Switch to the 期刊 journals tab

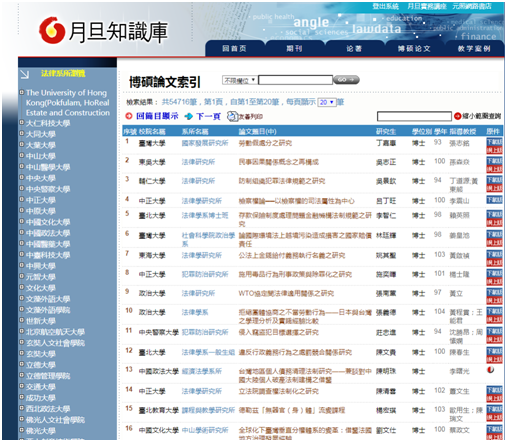tap(294, 49)
